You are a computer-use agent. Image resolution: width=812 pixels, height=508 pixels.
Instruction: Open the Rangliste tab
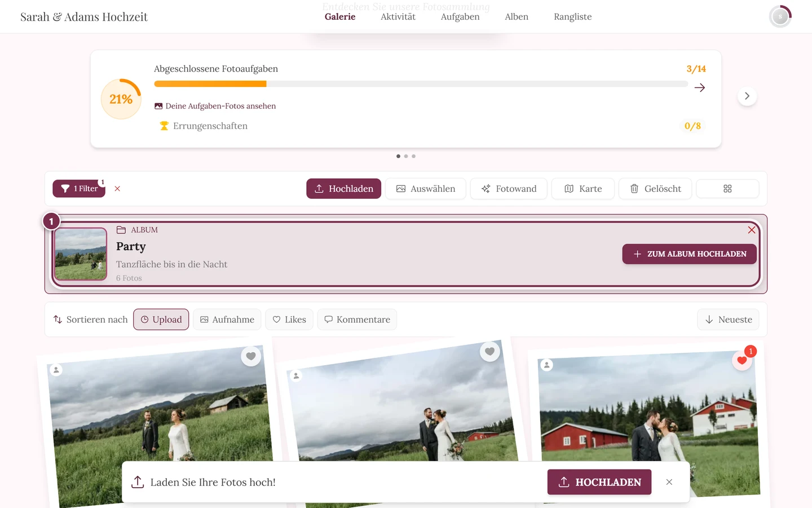coord(573,17)
